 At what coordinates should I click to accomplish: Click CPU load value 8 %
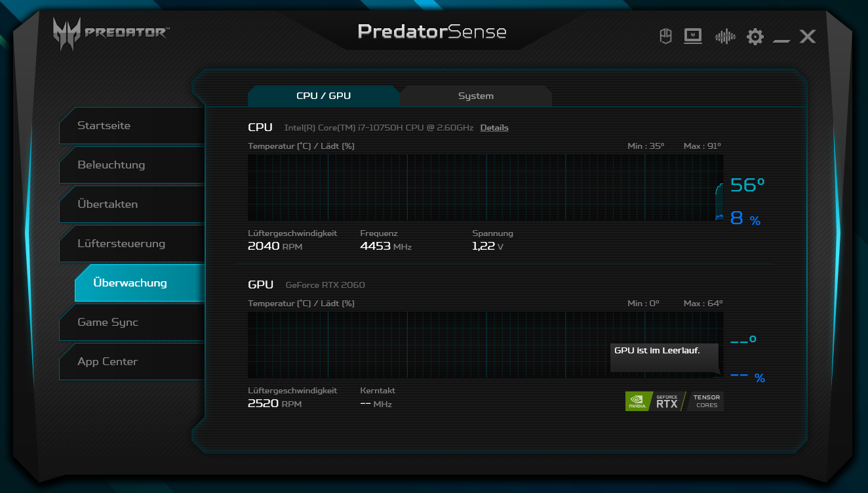pos(745,219)
